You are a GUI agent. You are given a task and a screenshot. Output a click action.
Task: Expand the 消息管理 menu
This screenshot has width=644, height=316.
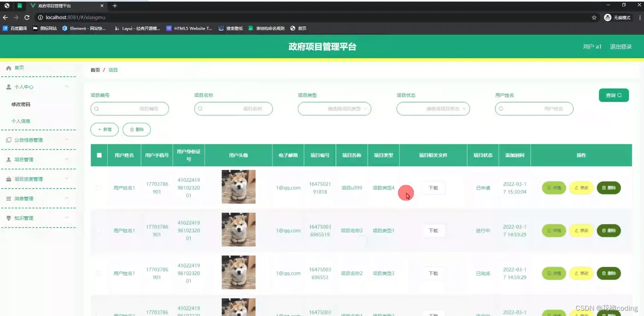coord(67,198)
